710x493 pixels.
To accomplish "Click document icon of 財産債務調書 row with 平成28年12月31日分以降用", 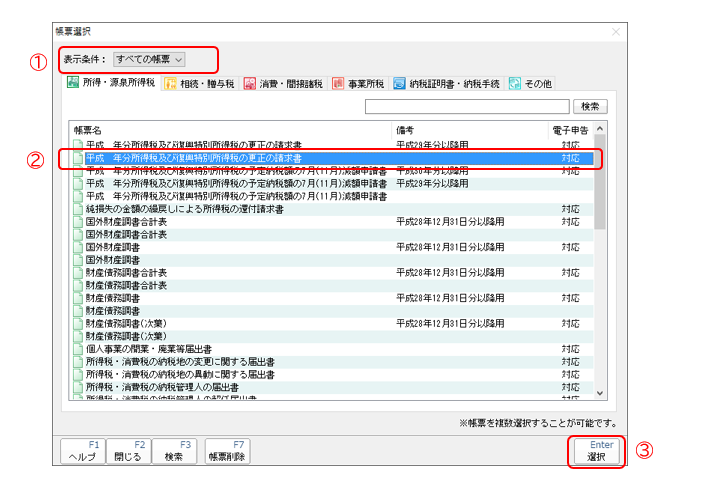I will [x=78, y=298].
